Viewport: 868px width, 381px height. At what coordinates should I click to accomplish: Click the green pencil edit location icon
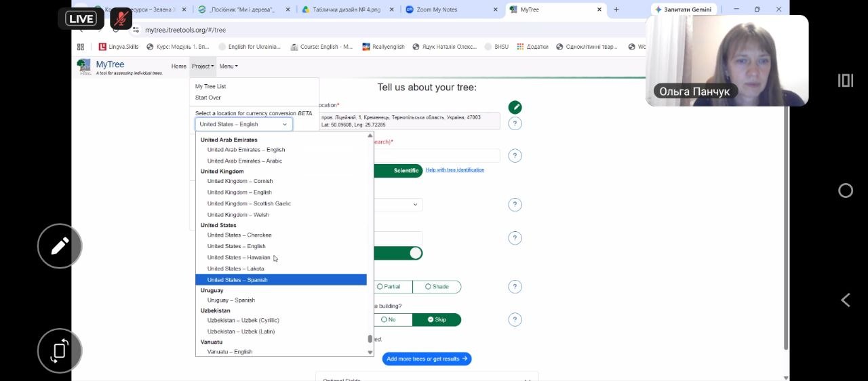(x=515, y=107)
